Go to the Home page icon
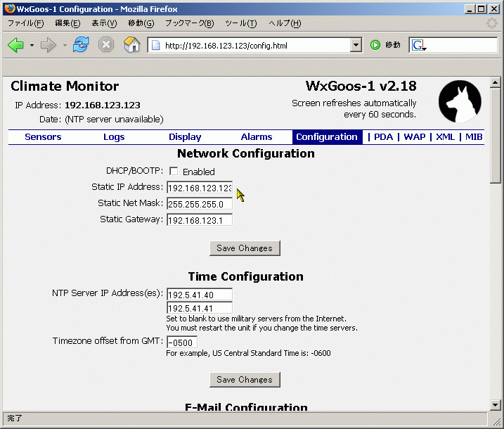 (131, 44)
